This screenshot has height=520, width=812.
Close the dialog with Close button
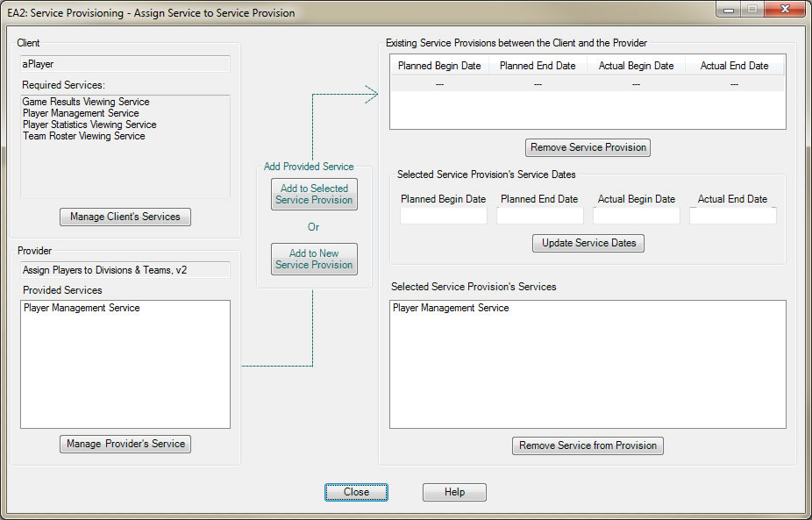pyautogui.click(x=356, y=492)
